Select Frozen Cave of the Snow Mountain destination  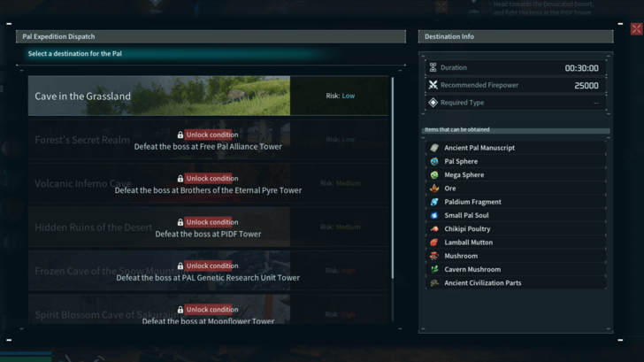coord(208,271)
